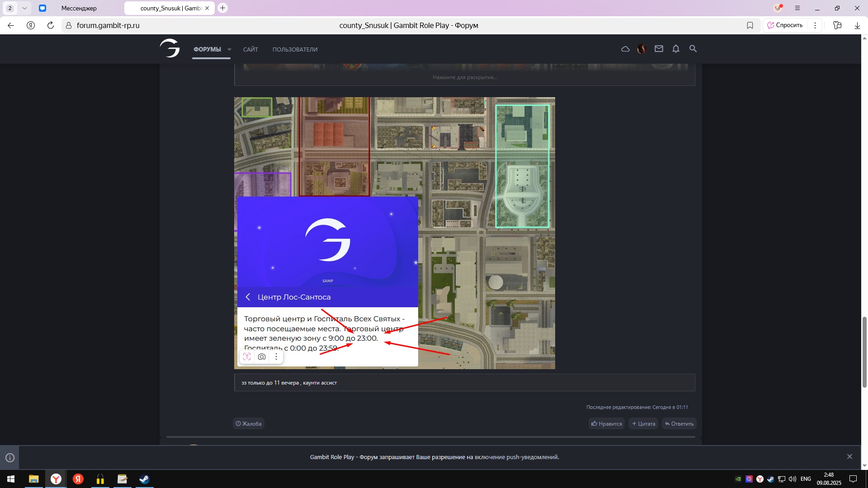Screen dimensions: 868x488
Task: Click the cloud icon in the forum header
Action: coord(625,49)
